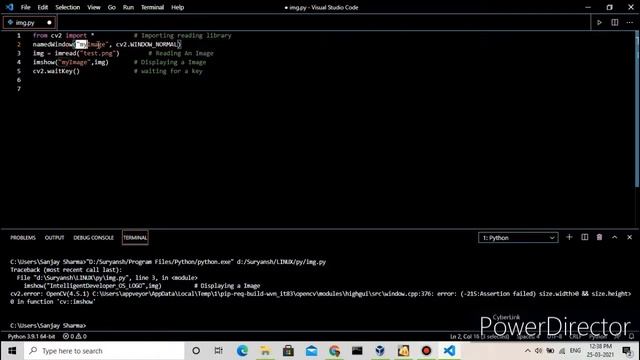The image size is (640, 360).
Task: Close the terminal panel
Action: pyautogui.click(x=629, y=237)
